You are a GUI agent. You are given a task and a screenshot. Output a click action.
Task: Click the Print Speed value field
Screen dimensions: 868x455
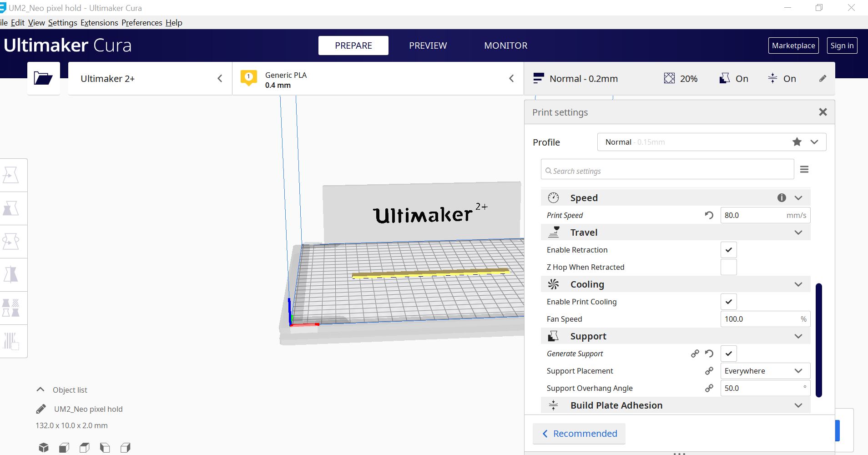point(765,215)
